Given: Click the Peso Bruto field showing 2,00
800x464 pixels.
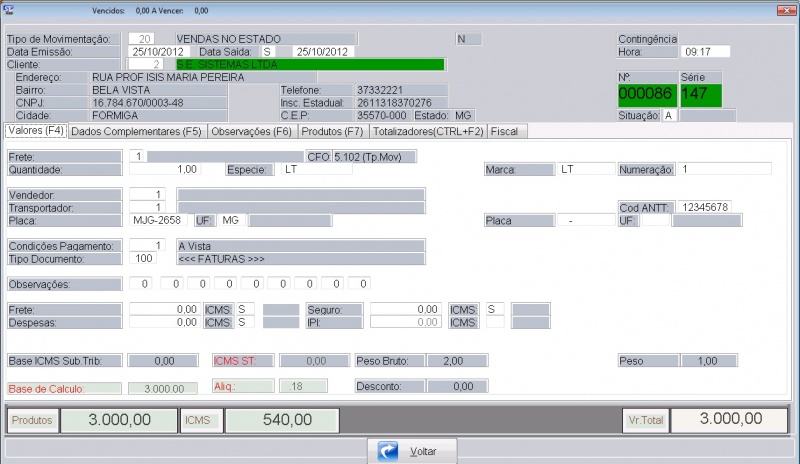Looking at the screenshot, I should pos(452,360).
